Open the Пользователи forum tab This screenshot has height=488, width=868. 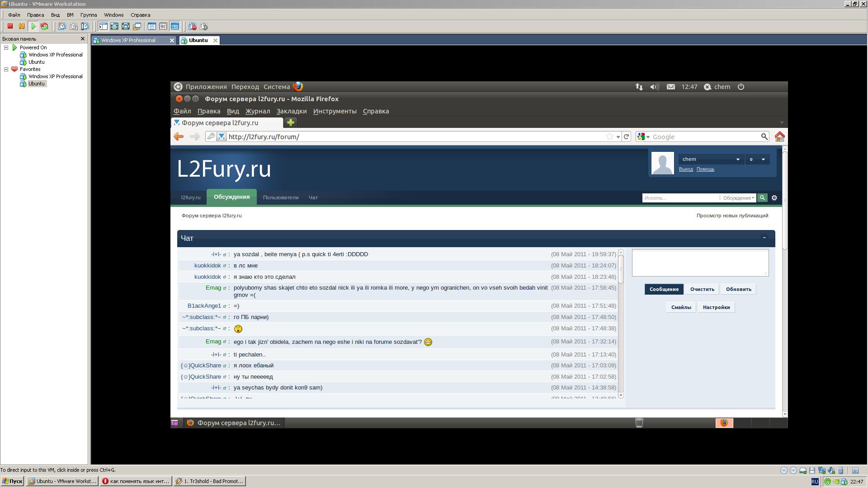[x=281, y=197]
